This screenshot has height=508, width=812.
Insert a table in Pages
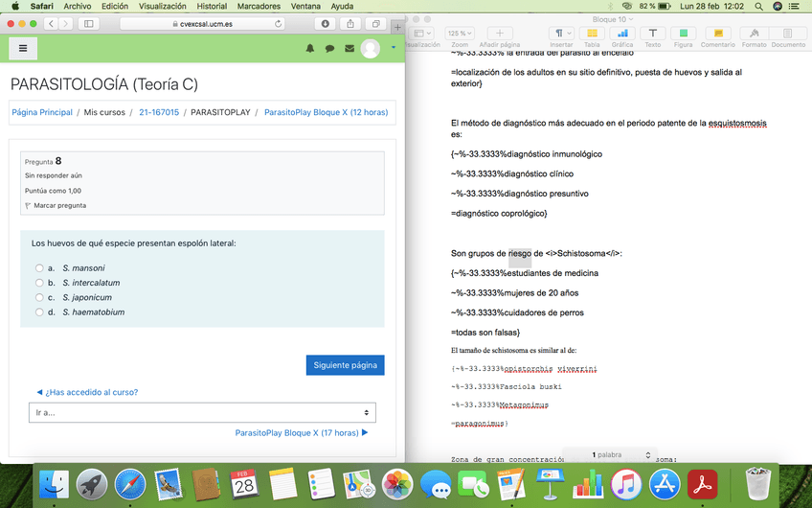pos(592,35)
